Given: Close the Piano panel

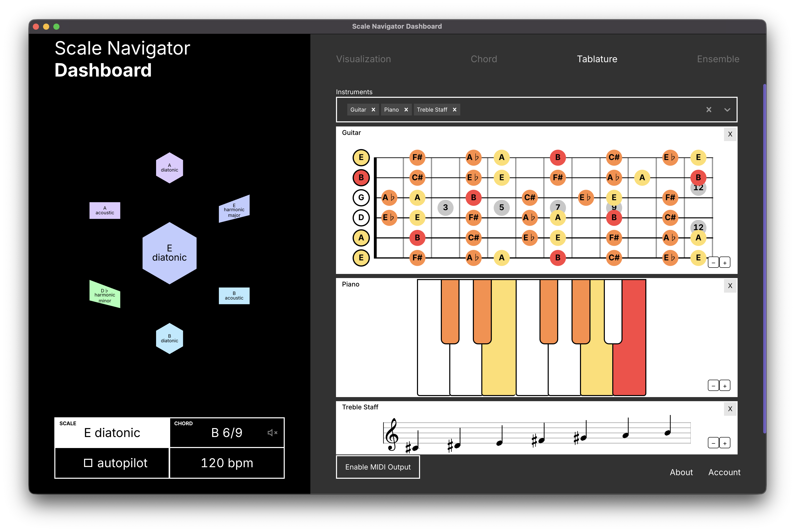Looking at the screenshot, I should coord(730,286).
